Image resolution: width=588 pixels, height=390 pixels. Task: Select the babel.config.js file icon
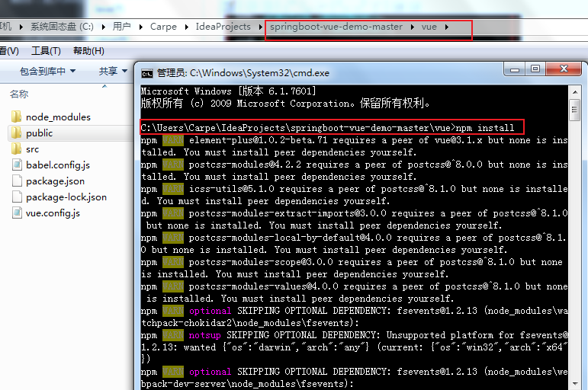point(17,165)
